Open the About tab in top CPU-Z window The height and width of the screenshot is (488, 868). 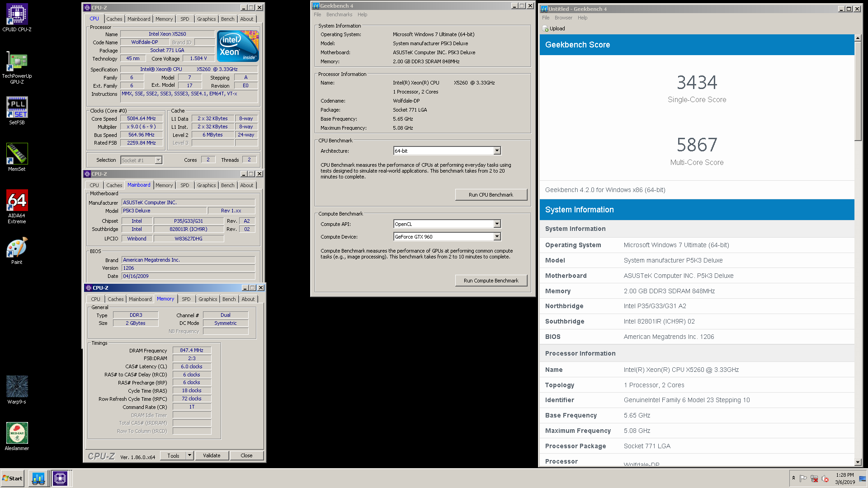click(247, 19)
